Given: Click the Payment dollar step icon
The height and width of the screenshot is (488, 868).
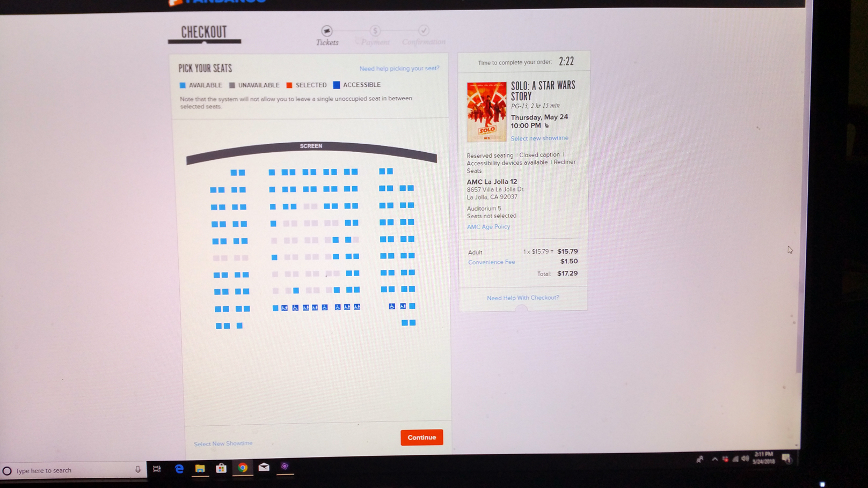Looking at the screenshot, I should pyautogui.click(x=375, y=31).
